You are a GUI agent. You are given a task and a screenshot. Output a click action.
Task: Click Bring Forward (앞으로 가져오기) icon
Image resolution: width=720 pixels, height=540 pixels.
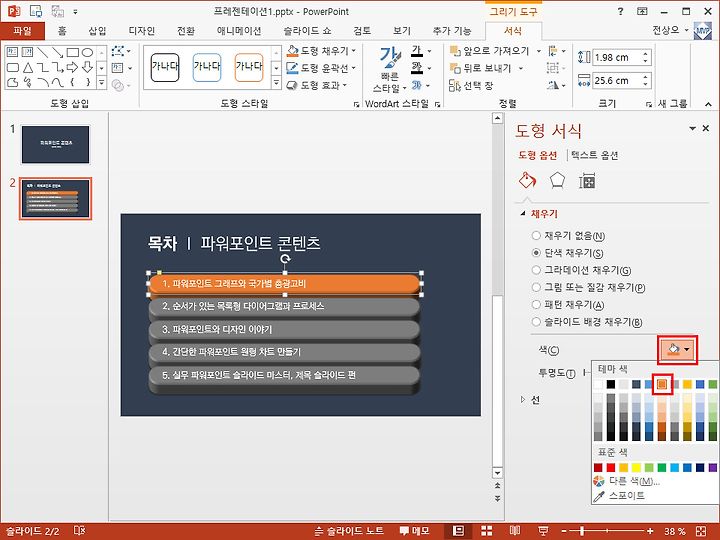[455, 51]
